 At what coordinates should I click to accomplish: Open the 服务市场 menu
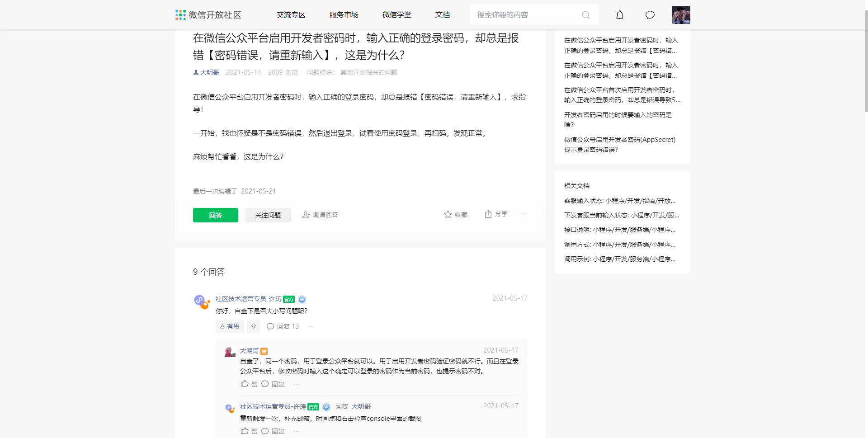(x=344, y=15)
